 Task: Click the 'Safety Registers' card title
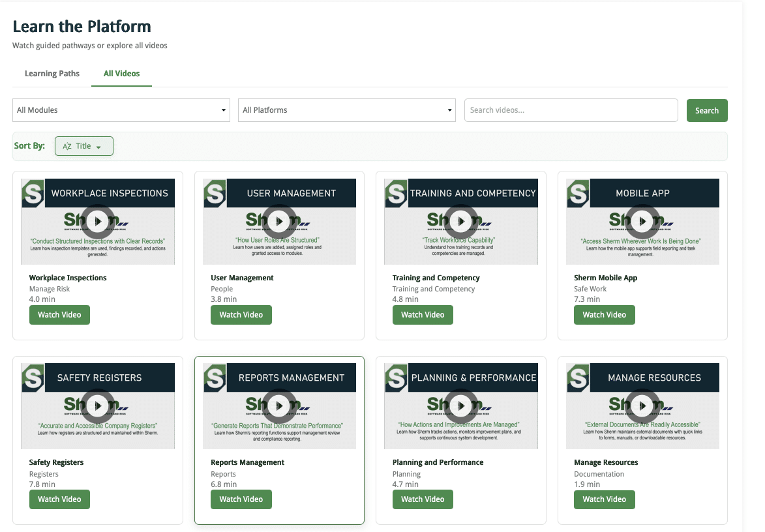click(56, 462)
